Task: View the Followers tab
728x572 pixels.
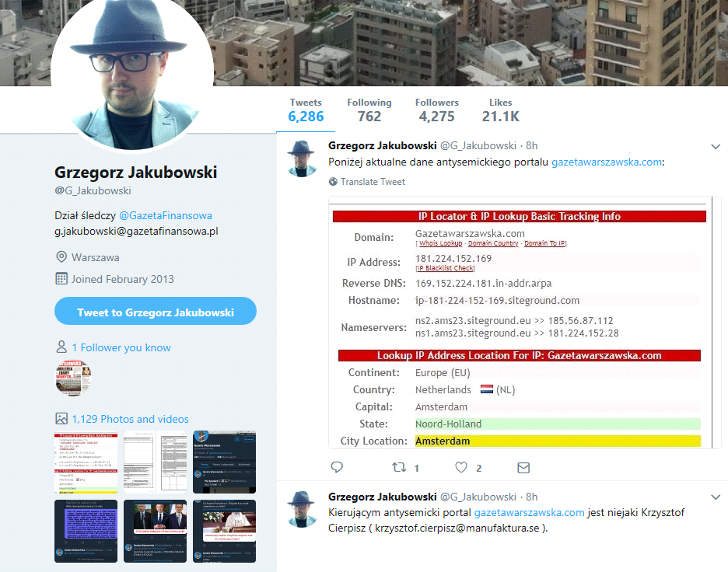Action: pos(436,110)
